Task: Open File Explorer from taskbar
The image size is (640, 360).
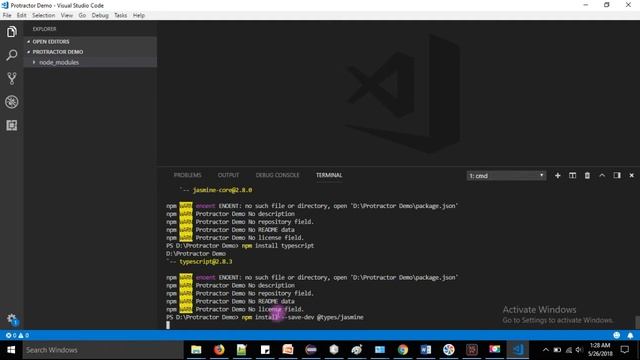Action: tap(196, 350)
